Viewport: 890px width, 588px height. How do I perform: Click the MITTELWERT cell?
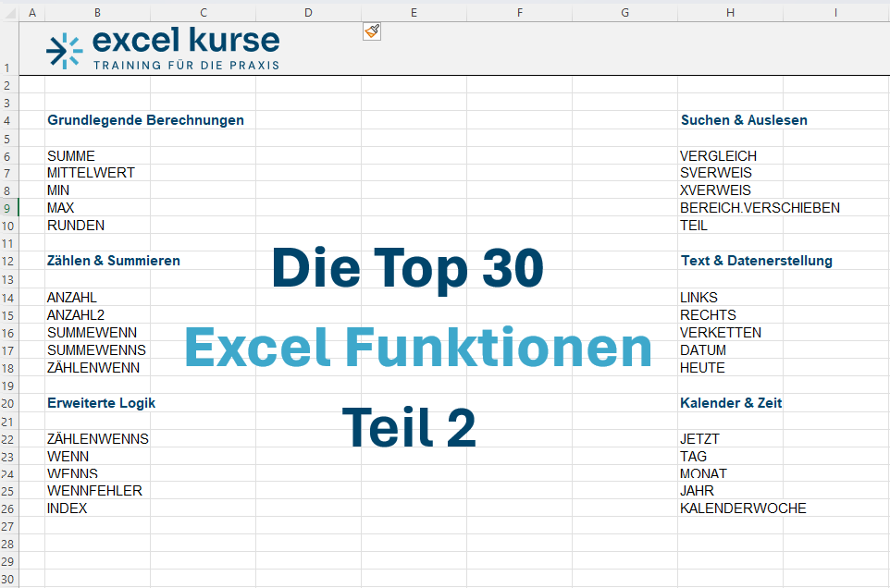click(91, 173)
